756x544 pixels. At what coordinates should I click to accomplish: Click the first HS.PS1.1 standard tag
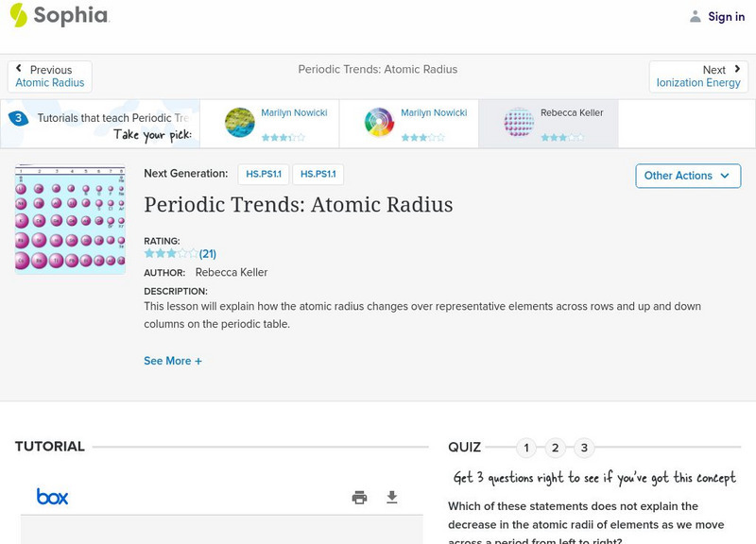point(262,175)
